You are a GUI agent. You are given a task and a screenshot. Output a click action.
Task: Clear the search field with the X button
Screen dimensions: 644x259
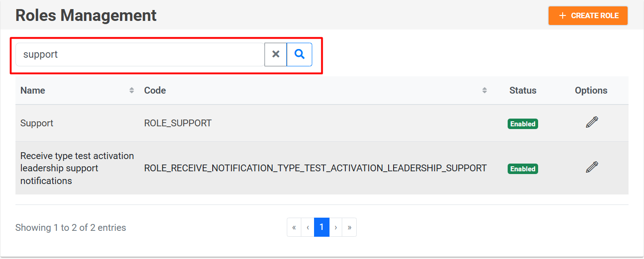275,55
